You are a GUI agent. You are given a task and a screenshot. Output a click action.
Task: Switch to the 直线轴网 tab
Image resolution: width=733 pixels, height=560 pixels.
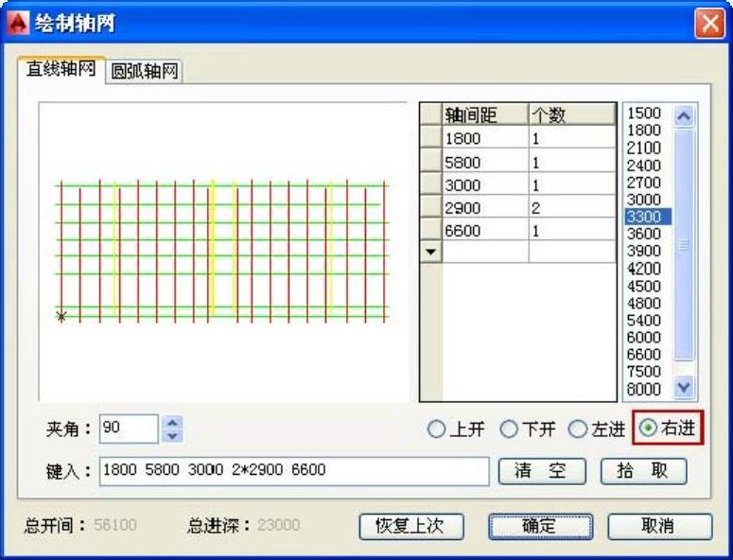(61, 69)
